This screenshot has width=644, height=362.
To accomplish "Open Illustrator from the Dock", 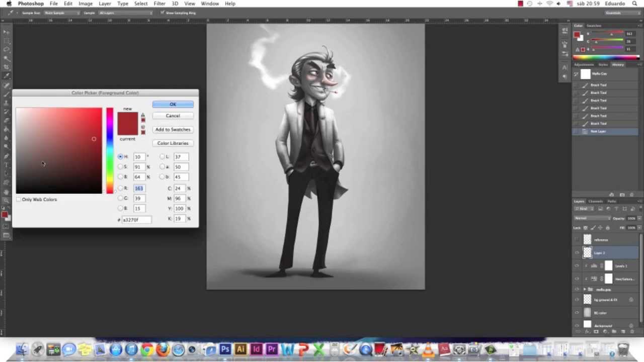I will tap(240, 349).
